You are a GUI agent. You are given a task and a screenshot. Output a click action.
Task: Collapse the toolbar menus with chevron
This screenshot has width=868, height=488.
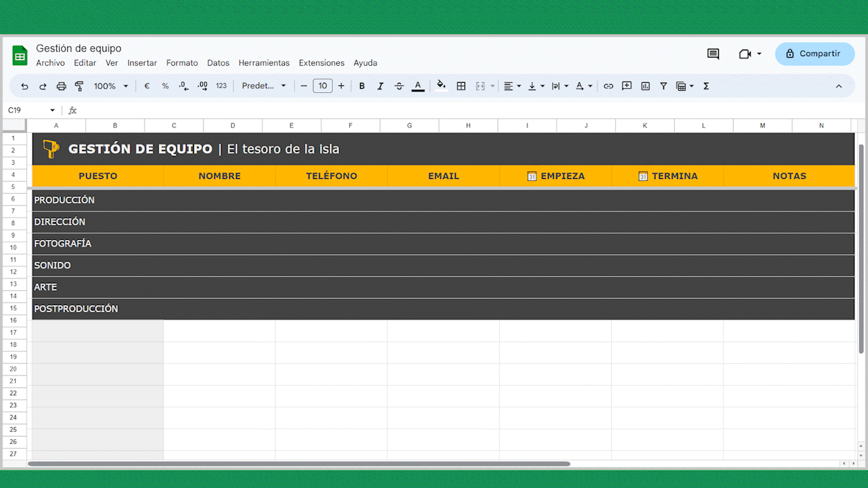point(839,86)
